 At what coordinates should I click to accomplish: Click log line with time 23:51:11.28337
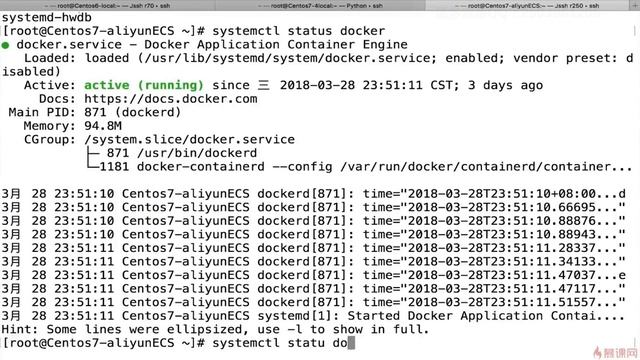pos(313,248)
